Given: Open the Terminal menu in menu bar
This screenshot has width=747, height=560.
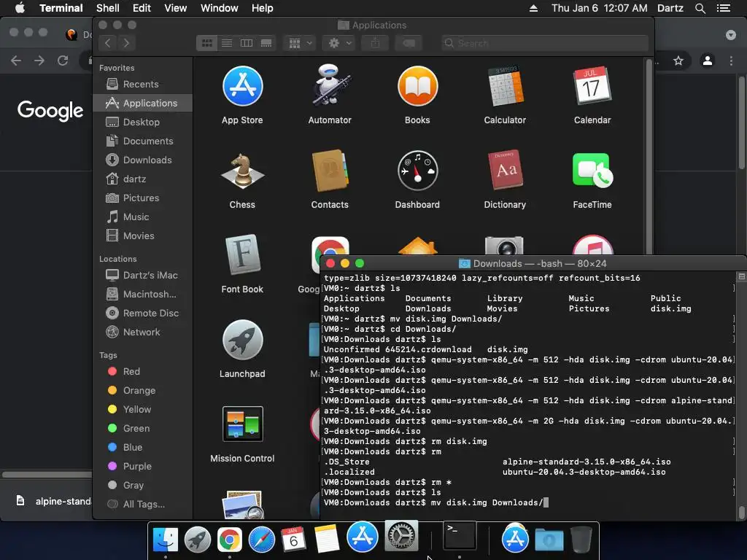Looking at the screenshot, I should pyautogui.click(x=61, y=8).
